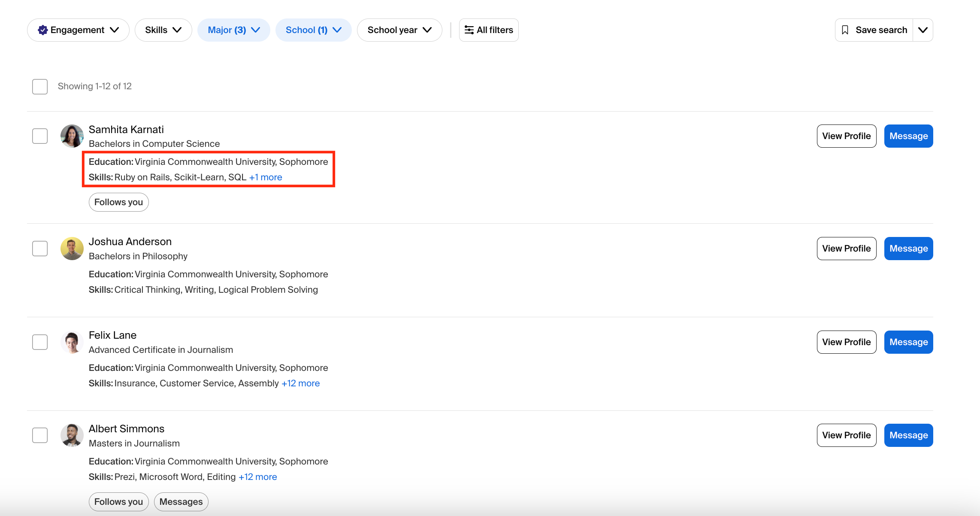Viewport: 980px width, 516px height.
Task: Click View Profile for Samhita Karnati
Action: point(846,136)
